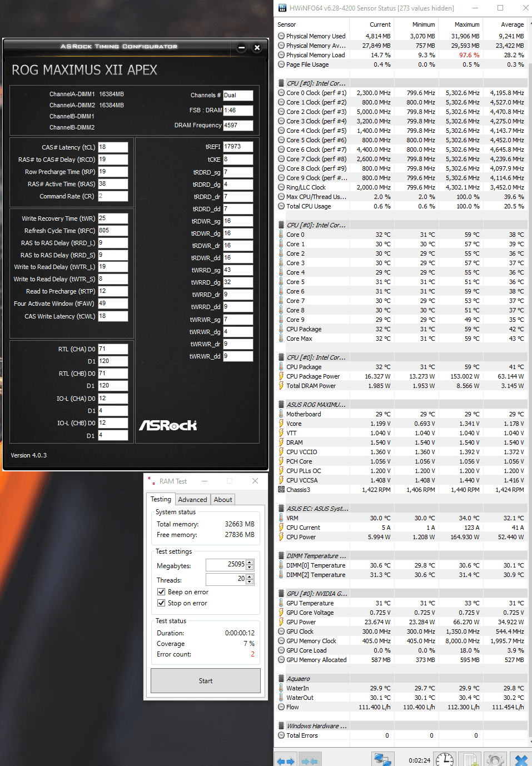Select the GPU Memory Allocated row
532x766 pixels.
401,660
